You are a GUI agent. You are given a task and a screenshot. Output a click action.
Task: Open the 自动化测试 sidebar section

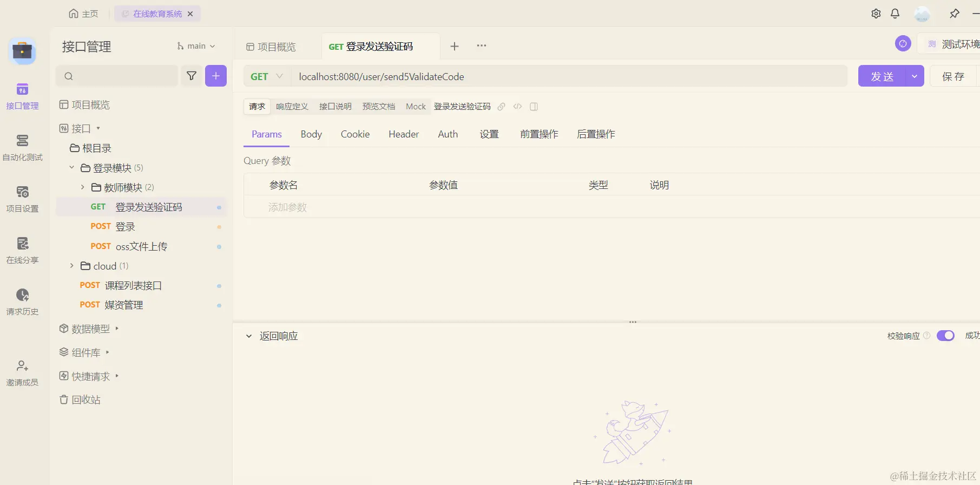point(22,148)
